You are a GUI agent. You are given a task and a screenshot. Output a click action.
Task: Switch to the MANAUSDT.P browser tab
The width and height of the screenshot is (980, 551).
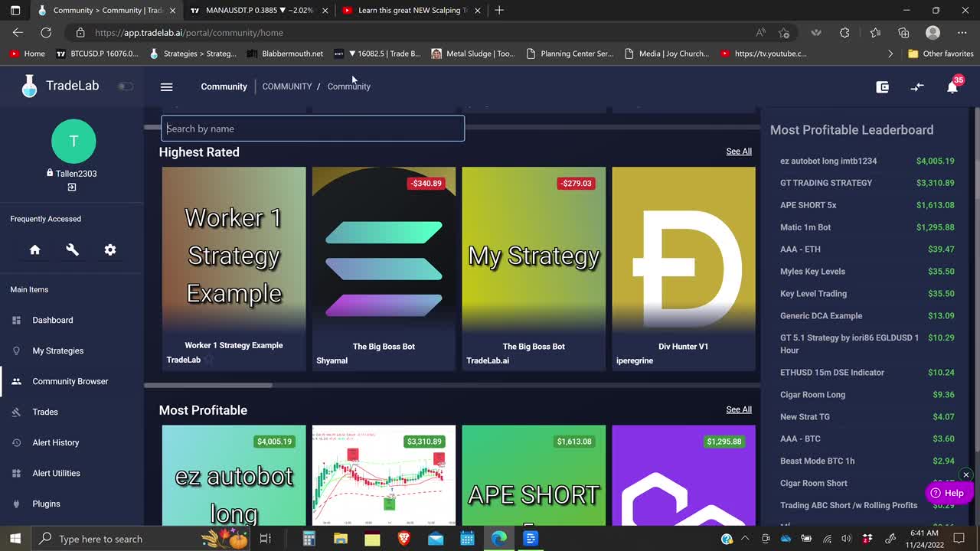click(x=259, y=10)
